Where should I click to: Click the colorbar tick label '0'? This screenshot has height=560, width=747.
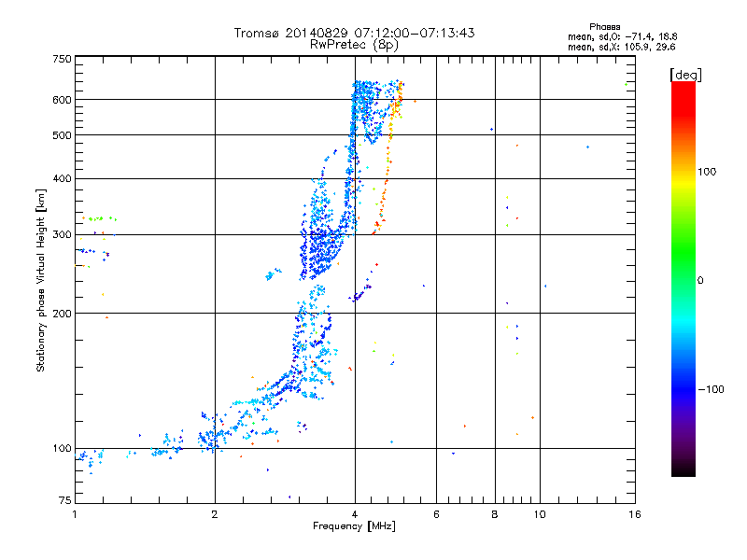(700, 281)
